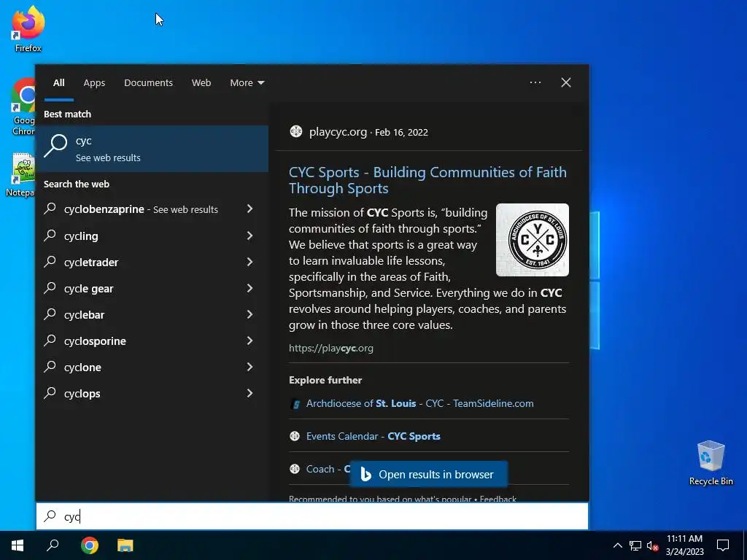The image size is (747, 560).
Task: Close the search panel
Action: [566, 82]
